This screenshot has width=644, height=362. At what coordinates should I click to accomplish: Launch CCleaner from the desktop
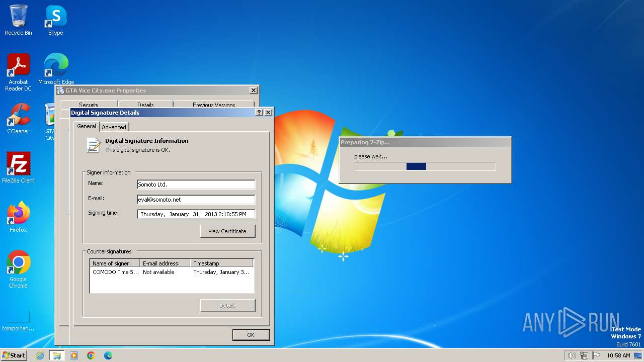(18, 119)
